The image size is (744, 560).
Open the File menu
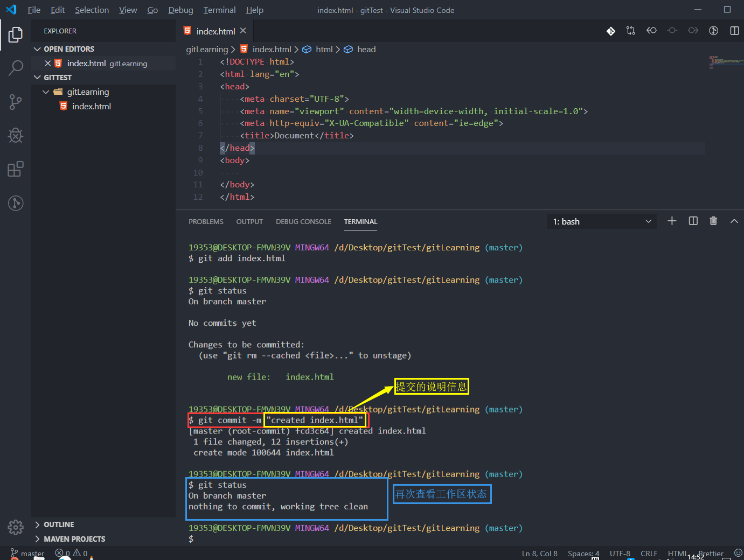click(34, 10)
